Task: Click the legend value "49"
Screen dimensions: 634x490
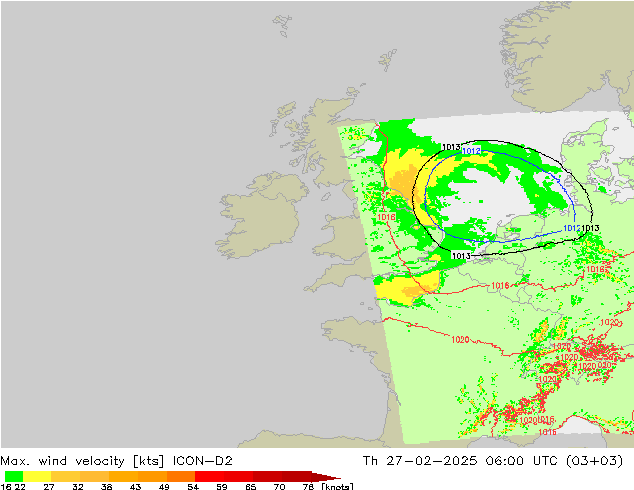Action: [164, 486]
